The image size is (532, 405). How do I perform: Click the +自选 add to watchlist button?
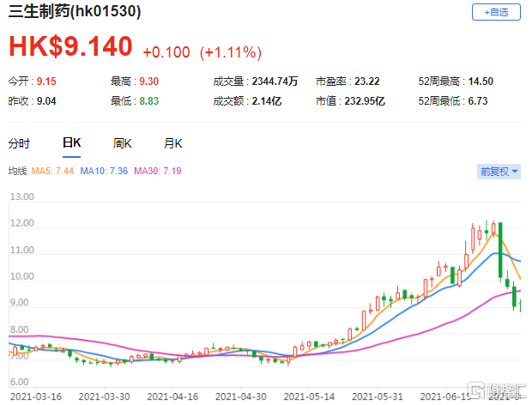pyautogui.click(x=496, y=12)
